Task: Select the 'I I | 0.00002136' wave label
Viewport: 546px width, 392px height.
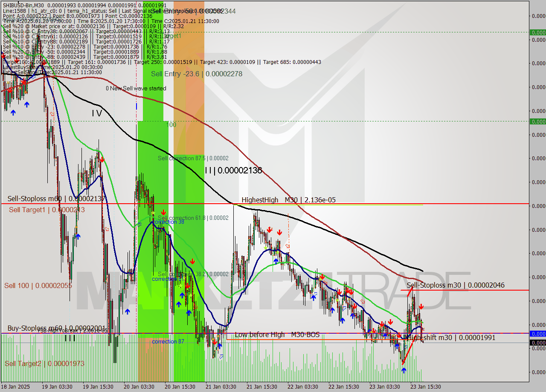Action: tap(233, 170)
